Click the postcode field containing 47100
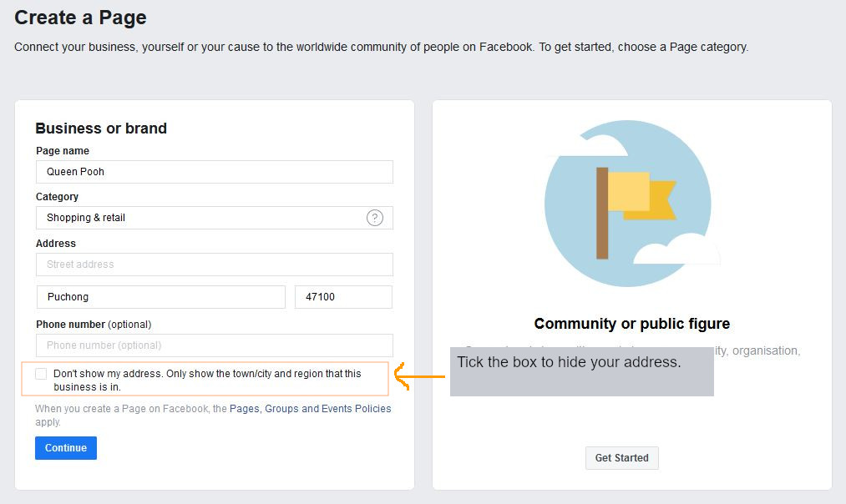 point(344,297)
